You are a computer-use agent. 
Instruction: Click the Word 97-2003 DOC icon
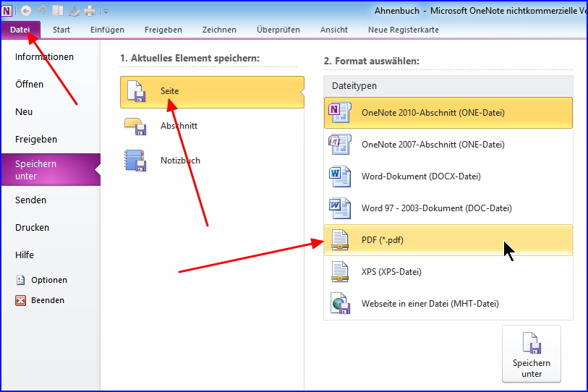click(x=340, y=208)
